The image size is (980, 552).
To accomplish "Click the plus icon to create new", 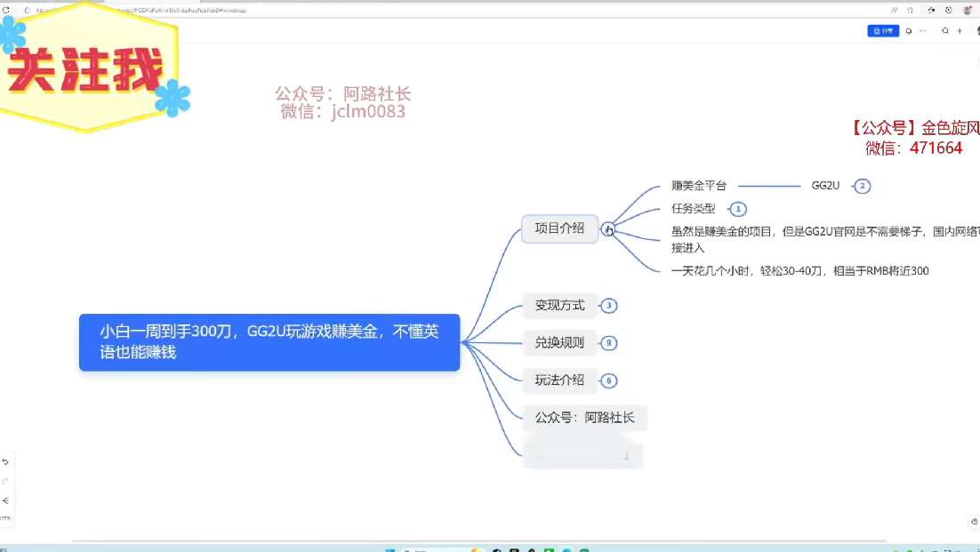I will click(960, 30).
